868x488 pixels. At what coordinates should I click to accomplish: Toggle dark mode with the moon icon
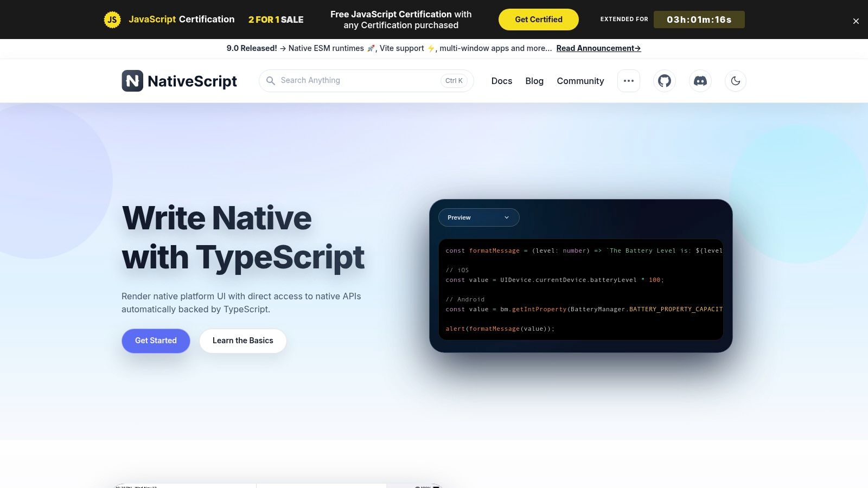point(736,80)
